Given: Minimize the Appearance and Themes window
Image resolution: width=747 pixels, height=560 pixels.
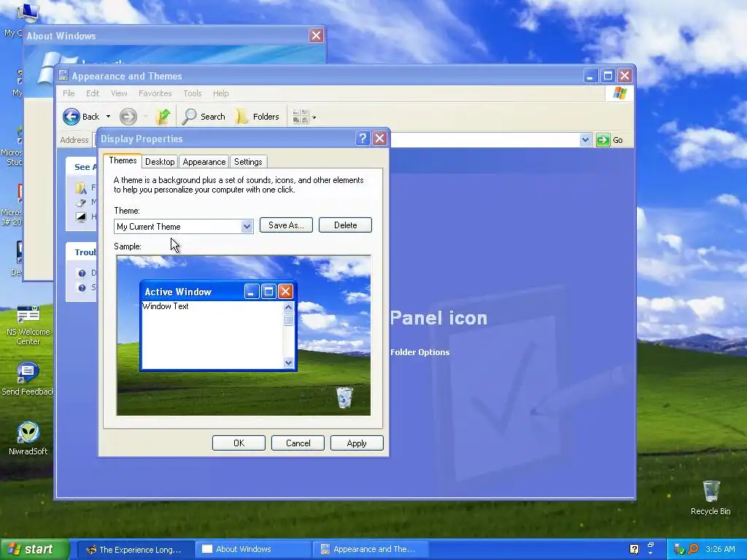Looking at the screenshot, I should coord(590,76).
